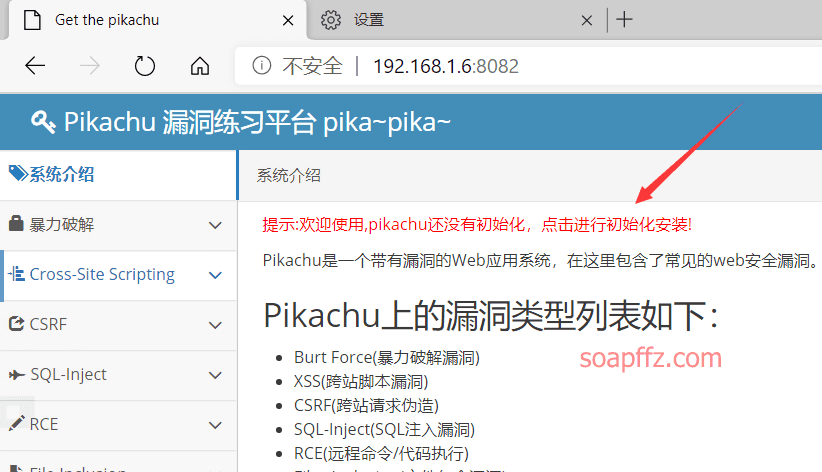This screenshot has width=822, height=472.
Task: Open a new browser tab with plus
Action: [624, 20]
